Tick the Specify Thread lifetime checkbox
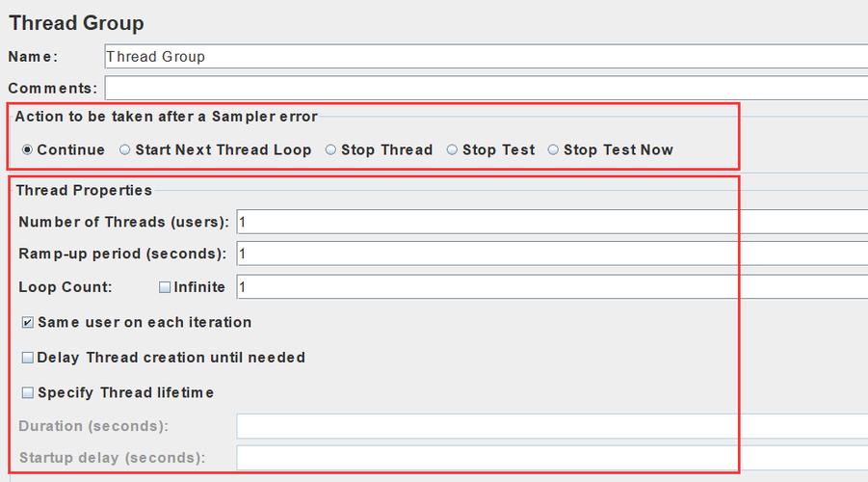 28,393
